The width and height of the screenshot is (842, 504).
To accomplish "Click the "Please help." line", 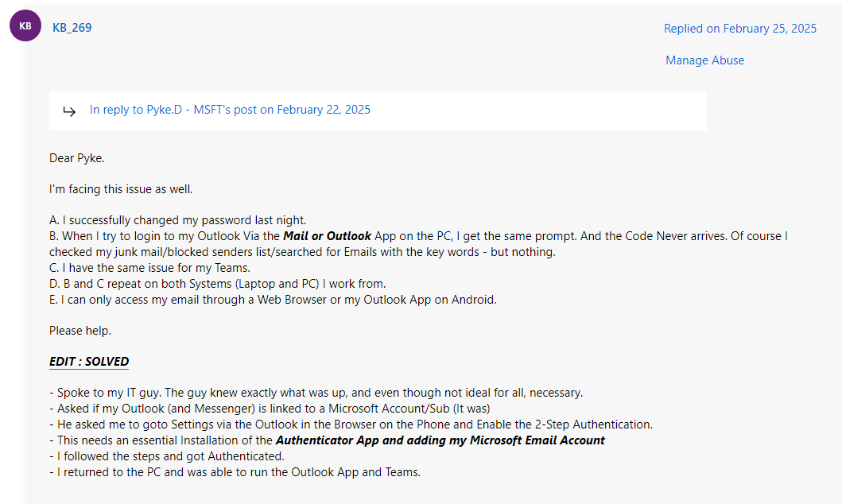I will pyautogui.click(x=80, y=330).
